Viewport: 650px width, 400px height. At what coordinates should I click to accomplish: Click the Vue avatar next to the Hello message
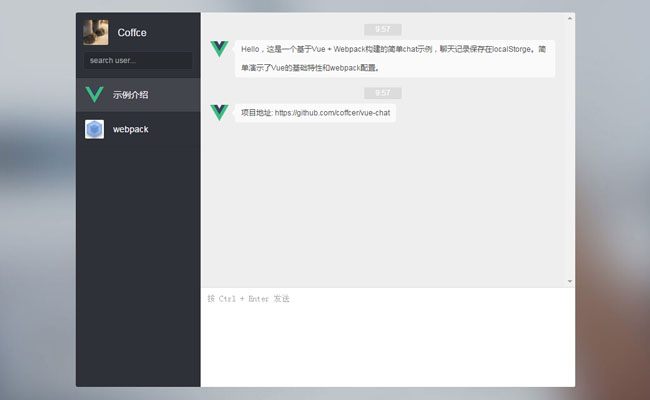coord(219,49)
